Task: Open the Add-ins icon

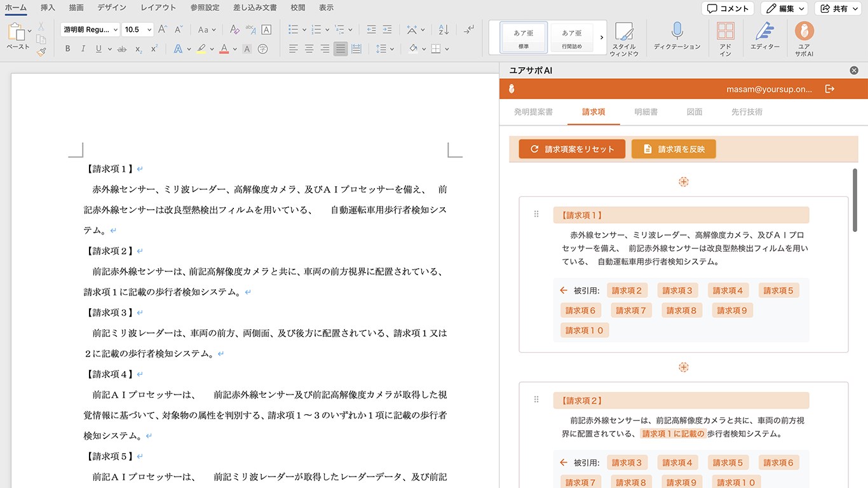Action: 725,32
